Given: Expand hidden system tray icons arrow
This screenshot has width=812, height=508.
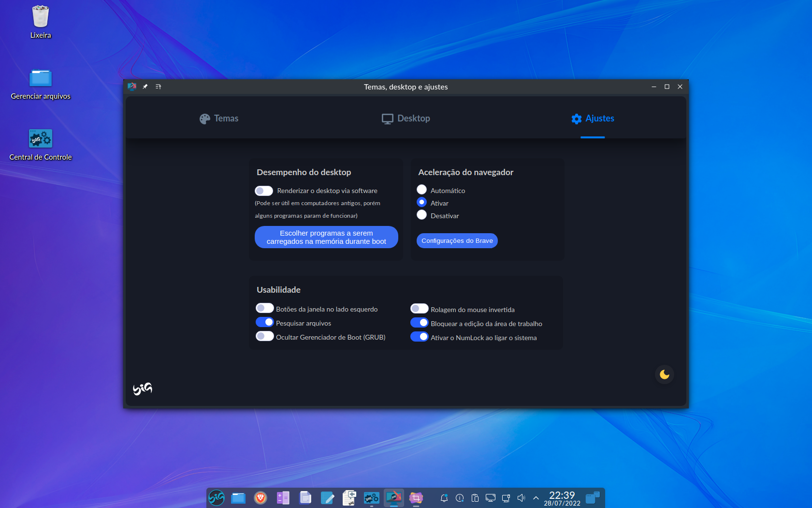Looking at the screenshot, I should 536,498.
